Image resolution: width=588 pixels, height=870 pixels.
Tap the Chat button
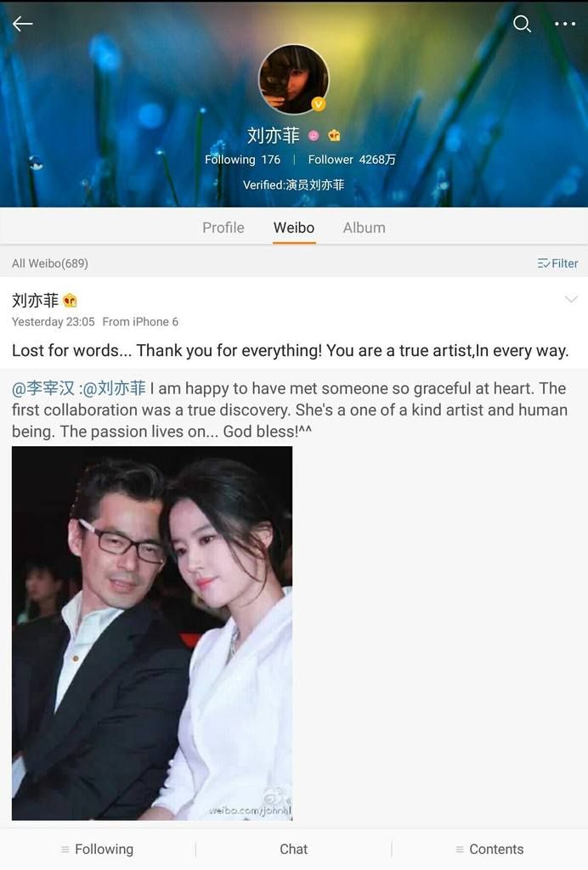pos(293,849)
